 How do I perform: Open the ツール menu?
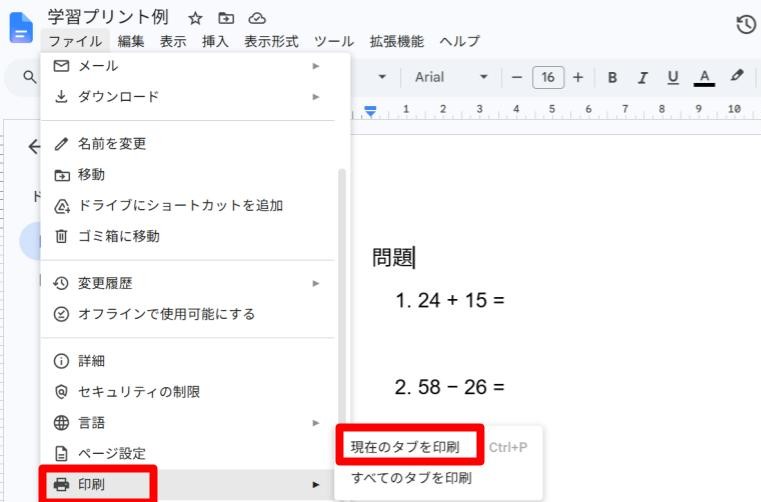coord(334,41)
